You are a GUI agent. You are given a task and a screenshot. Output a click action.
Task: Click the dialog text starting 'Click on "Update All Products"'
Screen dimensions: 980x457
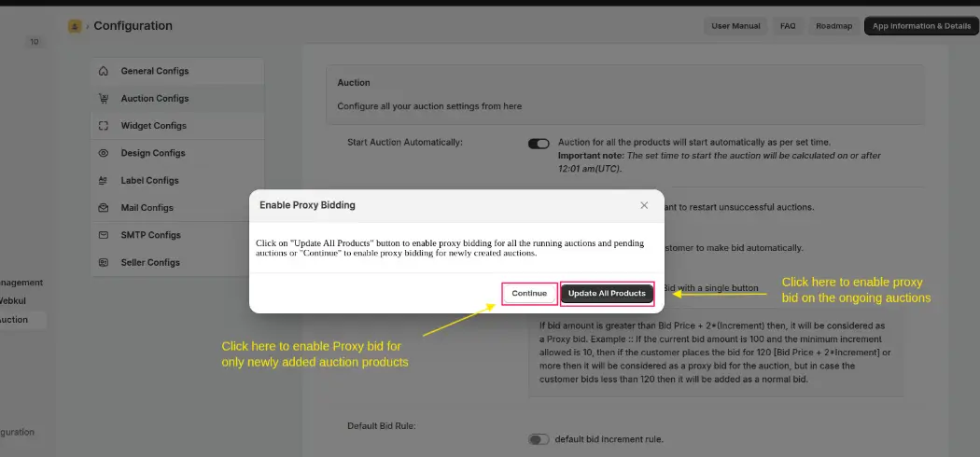pos(450,248)
